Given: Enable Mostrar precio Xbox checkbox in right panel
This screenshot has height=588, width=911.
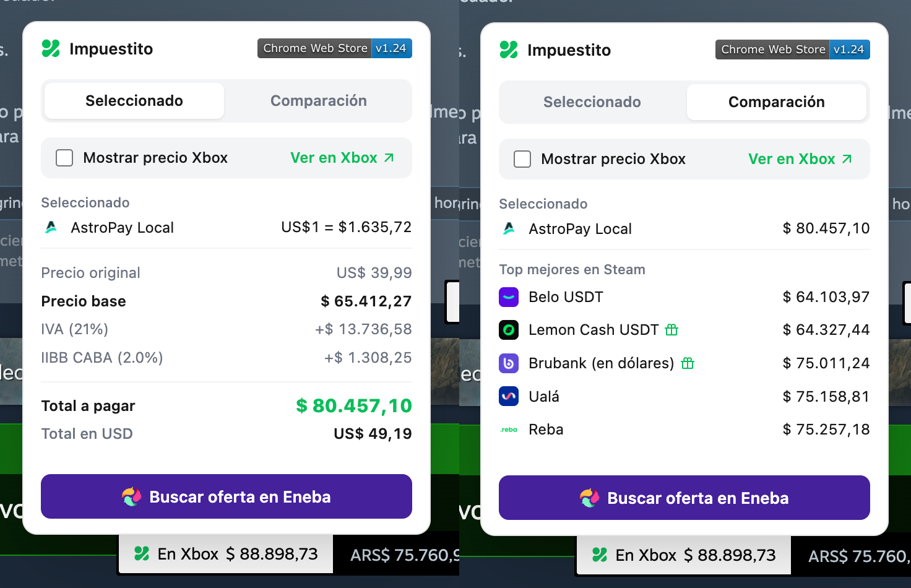Looking at the screenshot, I should [x=522, y=159].
